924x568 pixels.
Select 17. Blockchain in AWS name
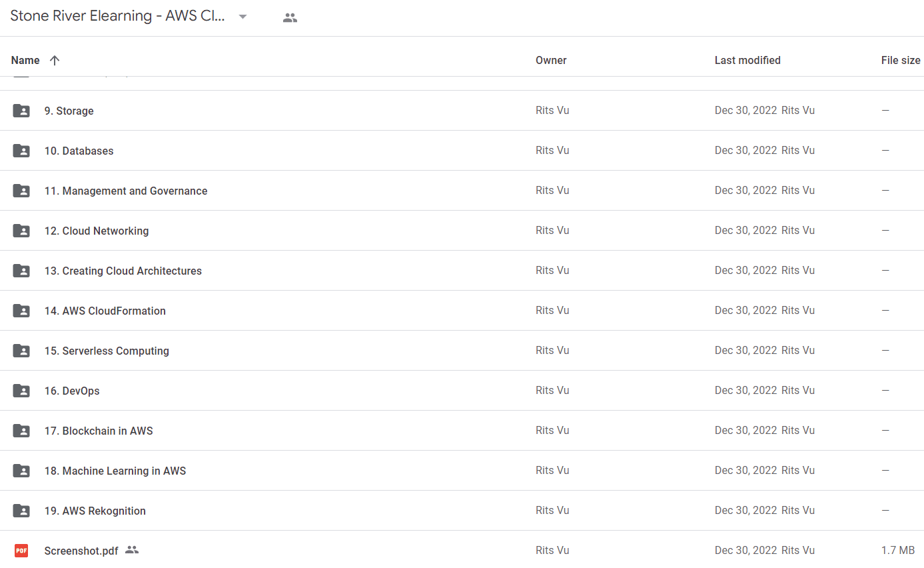pos(99,431)
